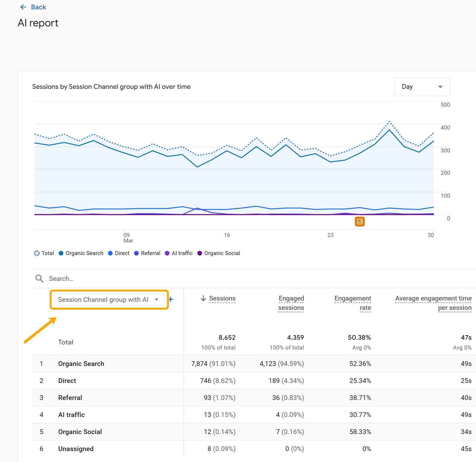This screenshot has height=462, width=476.
Task: Click the dotted Total legend circle icon
Action: (x=36, y=253)
